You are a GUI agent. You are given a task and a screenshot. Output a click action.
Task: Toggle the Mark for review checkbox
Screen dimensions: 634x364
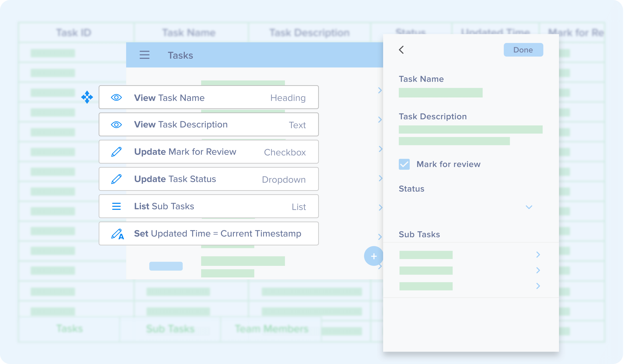[x=404, y=164]
